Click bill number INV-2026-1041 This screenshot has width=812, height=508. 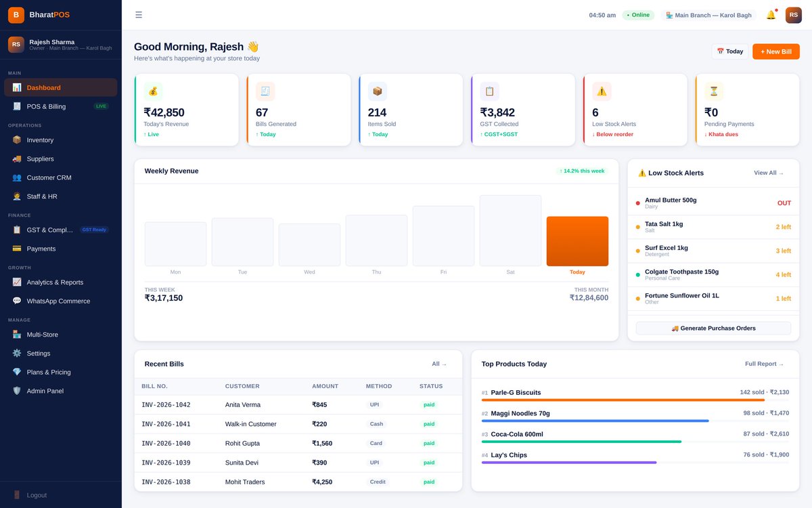click(166, 424)
